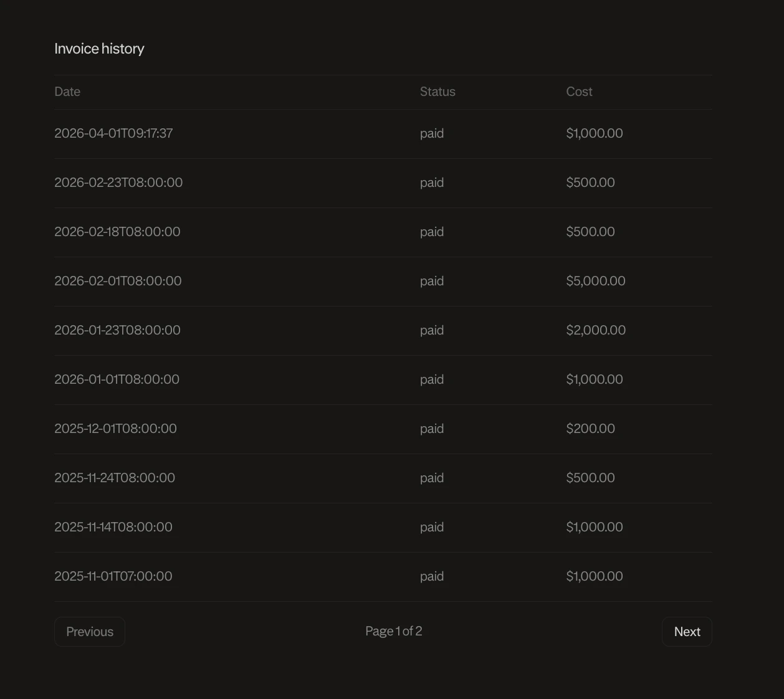The image size is (784, 699).
Task: Open the invoice row for 2025-11-14
Action: 113,526
